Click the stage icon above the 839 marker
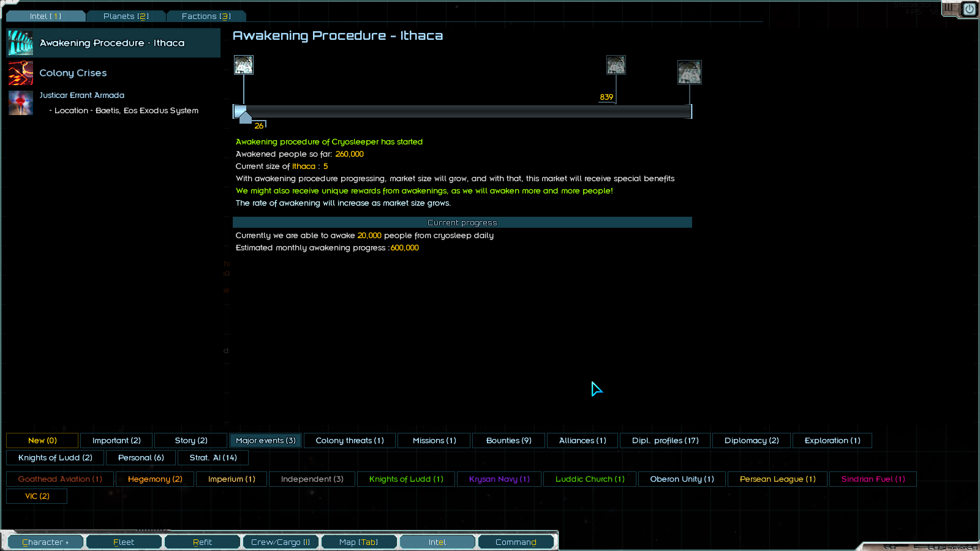The width and height of the screenshot is (980, 551). [x=616, y=65]
